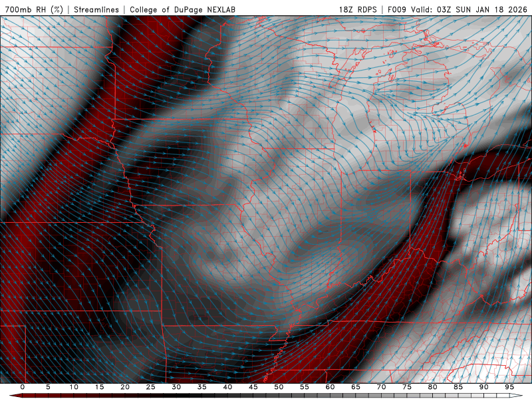Click the 'Streamlines' label in header

[96, 9]
